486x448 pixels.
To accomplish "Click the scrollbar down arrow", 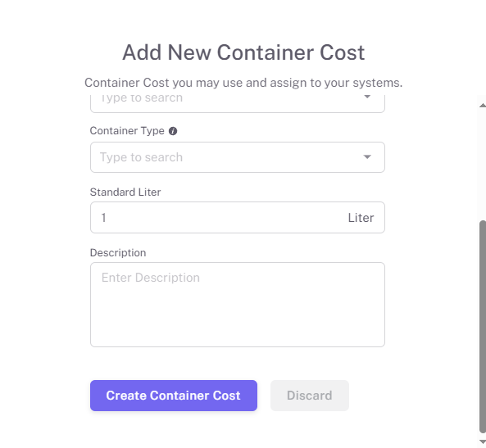I will (x=482, y=441).
